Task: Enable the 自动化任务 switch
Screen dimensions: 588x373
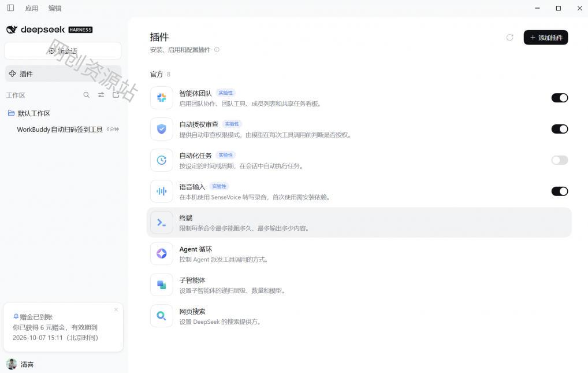Action: click(560, 160)
